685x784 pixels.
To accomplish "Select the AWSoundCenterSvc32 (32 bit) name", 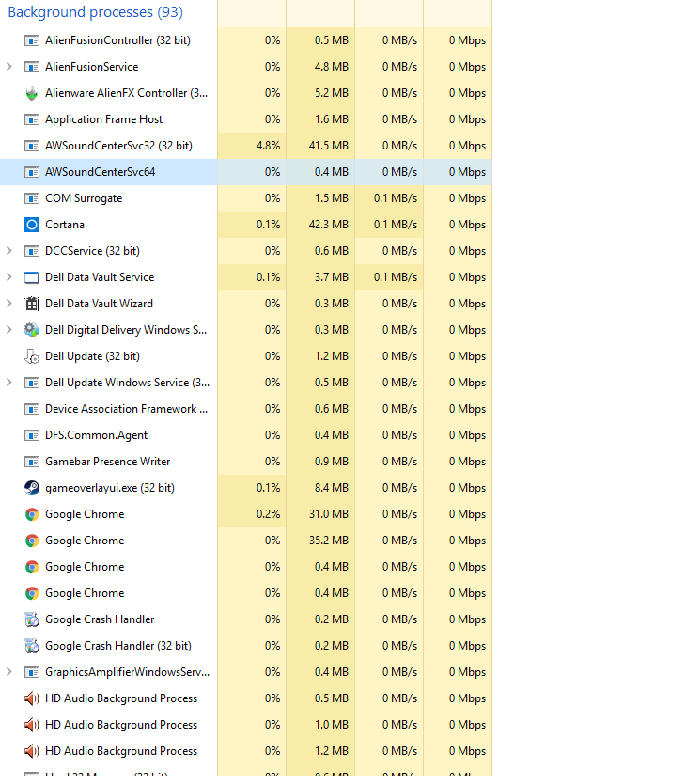I will pos(119,146).
